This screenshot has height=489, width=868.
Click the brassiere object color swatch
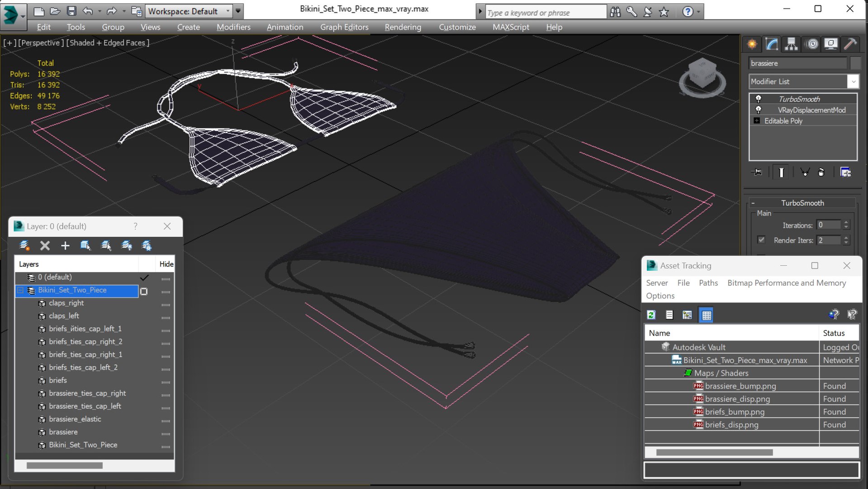click(x=855, y=63)
